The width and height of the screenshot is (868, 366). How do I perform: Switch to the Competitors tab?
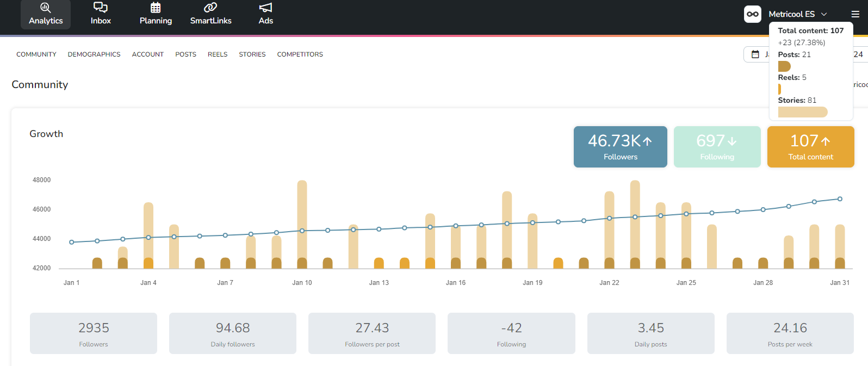pyautogui.click(x=300, y=54)
